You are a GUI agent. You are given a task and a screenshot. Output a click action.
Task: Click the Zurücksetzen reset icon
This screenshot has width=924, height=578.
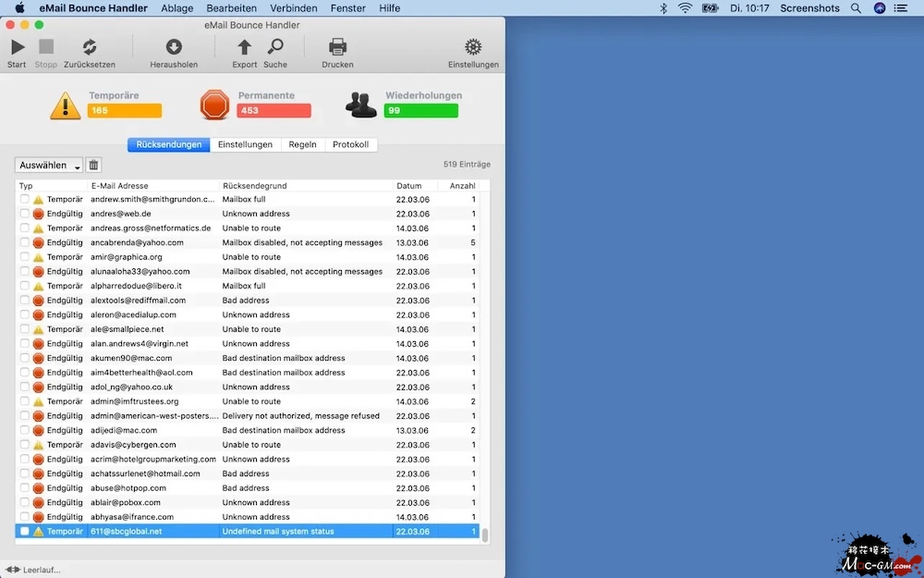click(89, 47)
